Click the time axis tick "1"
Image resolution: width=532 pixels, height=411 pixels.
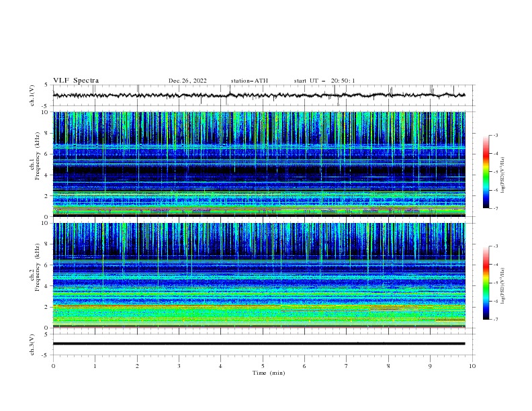[95, 366]
